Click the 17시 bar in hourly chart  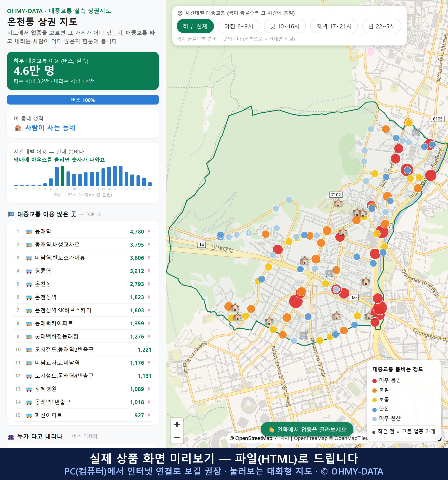pyautogui.click(x=115, y=176)
